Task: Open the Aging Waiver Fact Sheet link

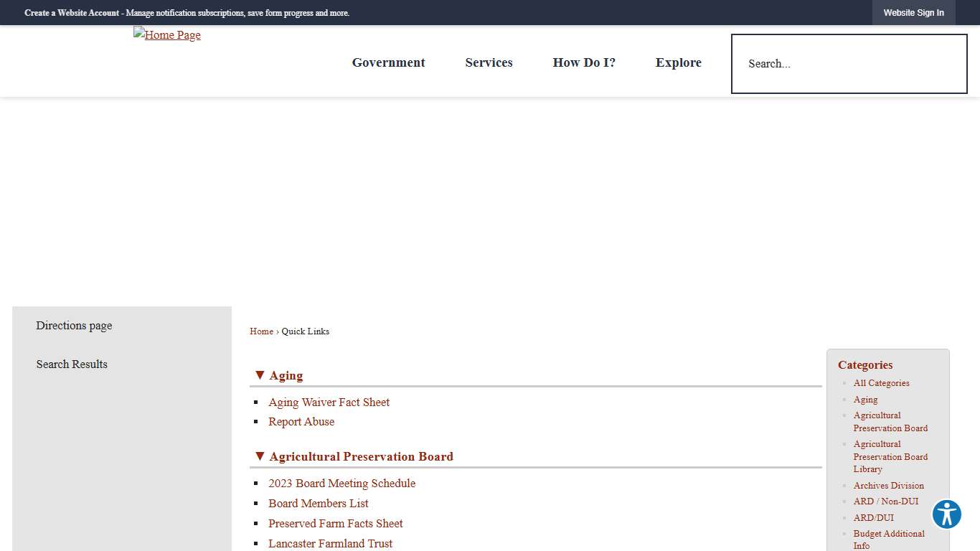Action: click(x=329, y=402)
